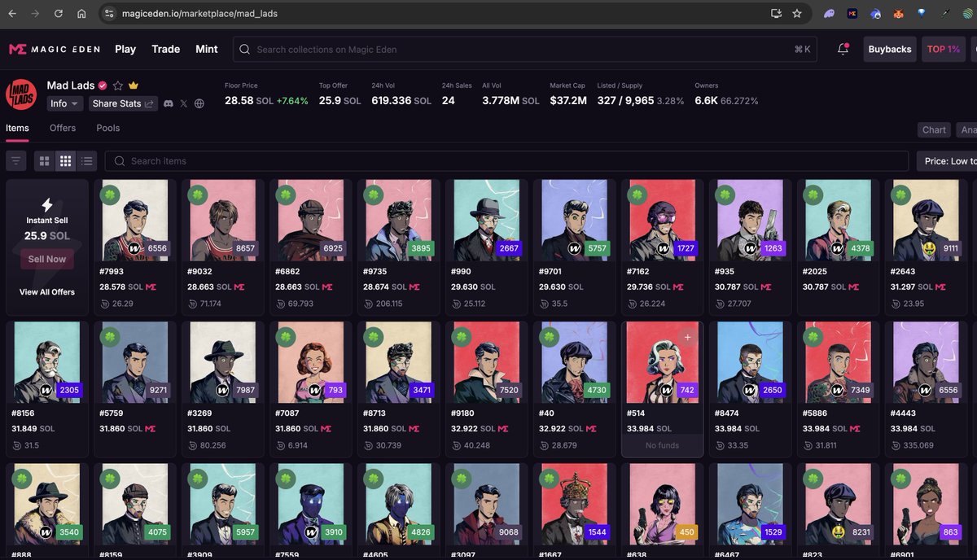Open the #2643 Mad Lad thumbnail
This screenshot has width=977, height=560.
pyautogui.click(x=926, y=220)
